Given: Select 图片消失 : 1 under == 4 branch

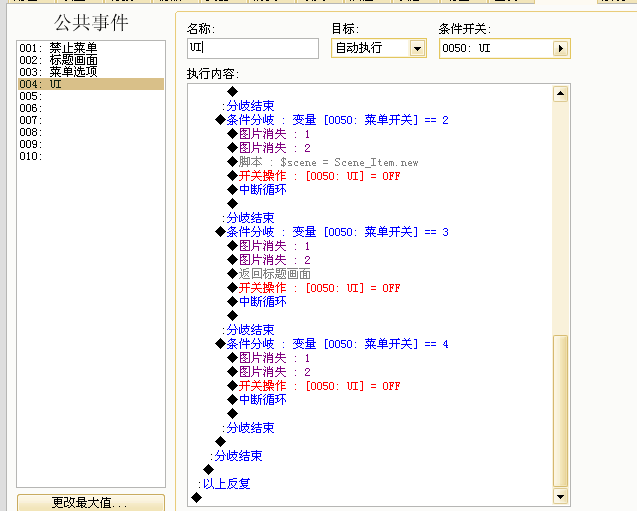Looking at the screenshot, I should (269, 358).
